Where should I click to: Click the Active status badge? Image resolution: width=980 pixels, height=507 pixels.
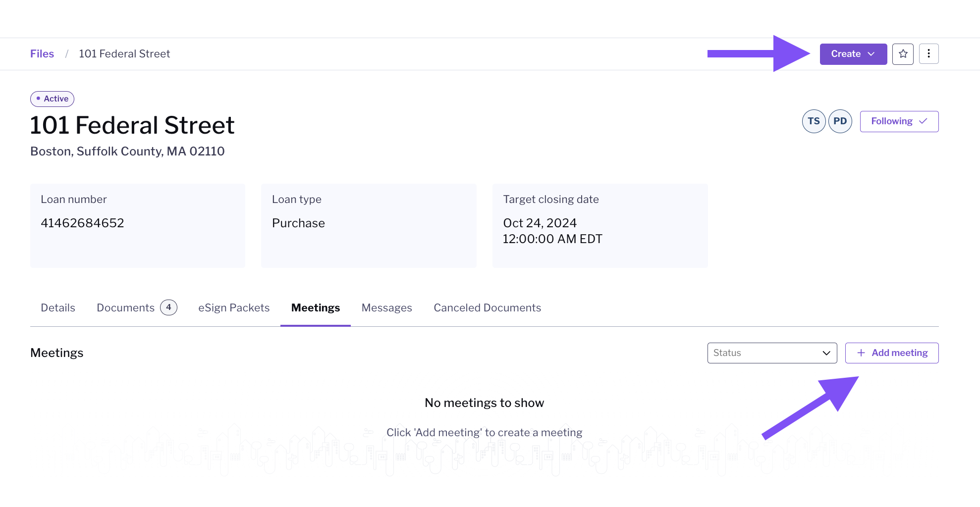52,99
